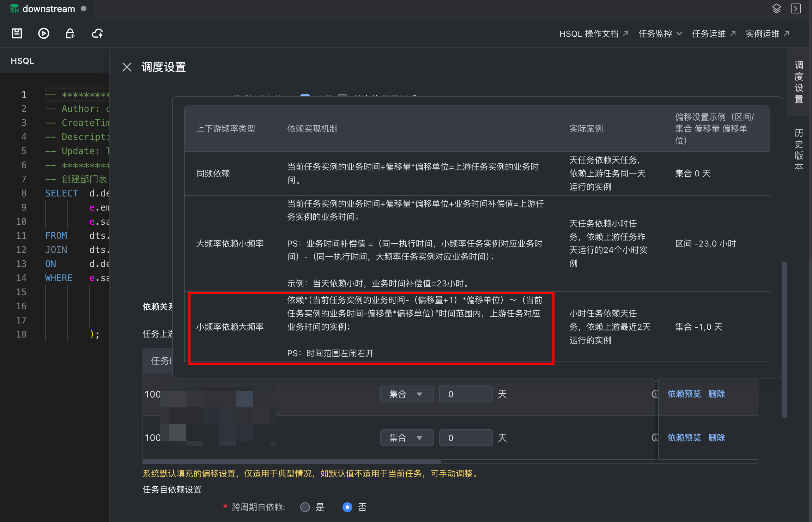Open the 历史版本 side tab
The width and height of the screenshot is (812, 522).
[799, 150]
